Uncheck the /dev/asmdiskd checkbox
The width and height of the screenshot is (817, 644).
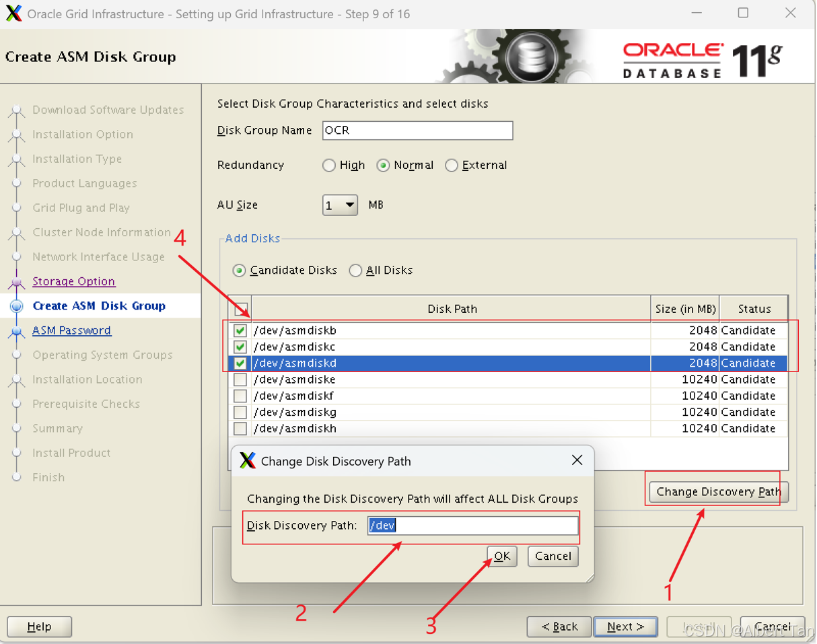click(240, 363)
